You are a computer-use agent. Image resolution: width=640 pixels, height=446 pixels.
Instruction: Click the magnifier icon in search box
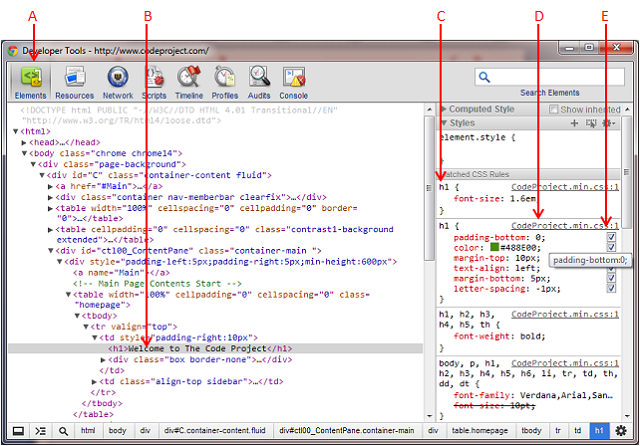[484, 77]
